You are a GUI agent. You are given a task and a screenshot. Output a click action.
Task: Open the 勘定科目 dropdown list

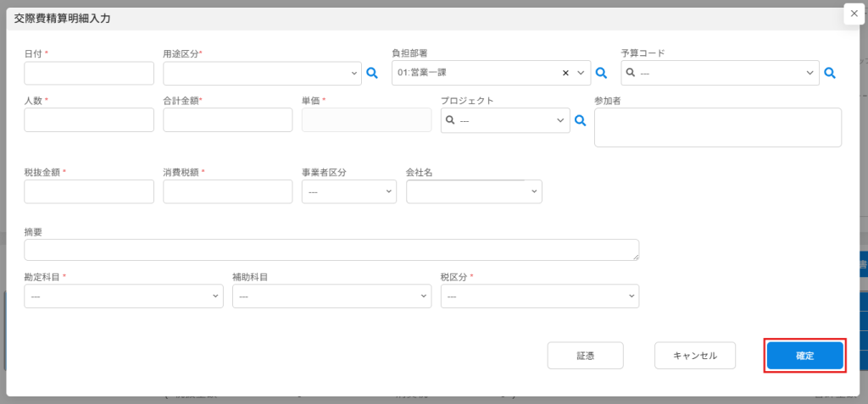click(x=123, y=296)
